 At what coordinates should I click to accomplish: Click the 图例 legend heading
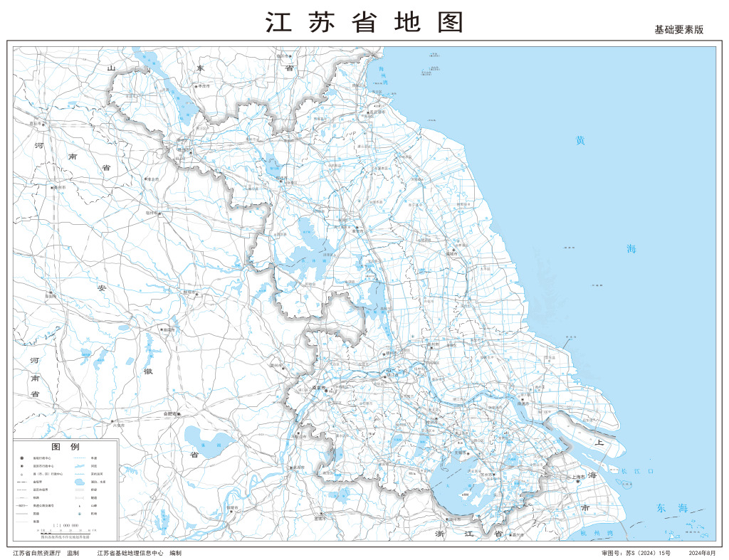coord(65,445)
